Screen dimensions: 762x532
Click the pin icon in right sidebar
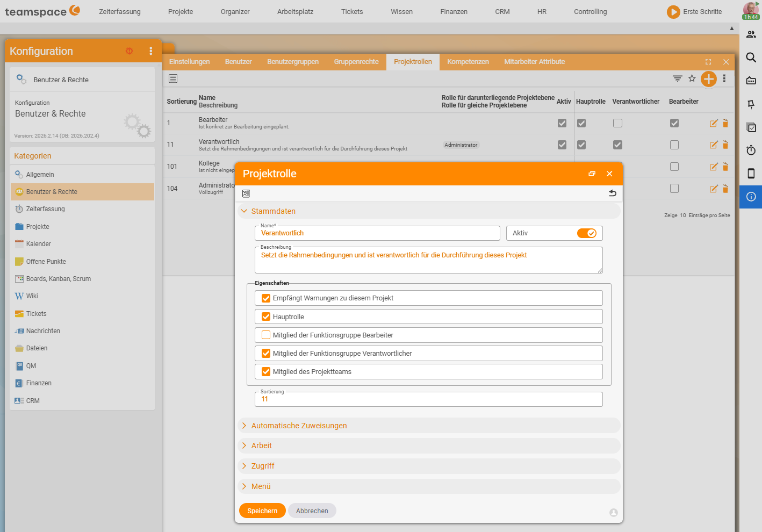751,104
